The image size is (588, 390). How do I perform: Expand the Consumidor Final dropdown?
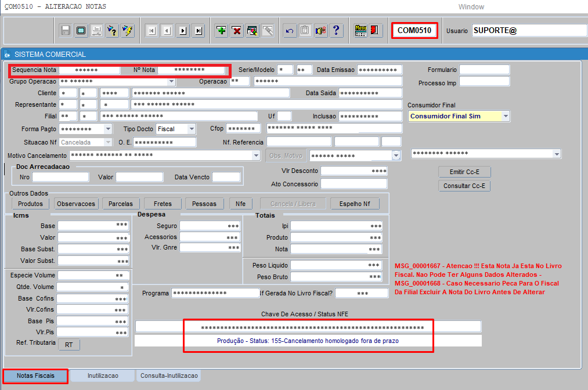coord(506,117)
